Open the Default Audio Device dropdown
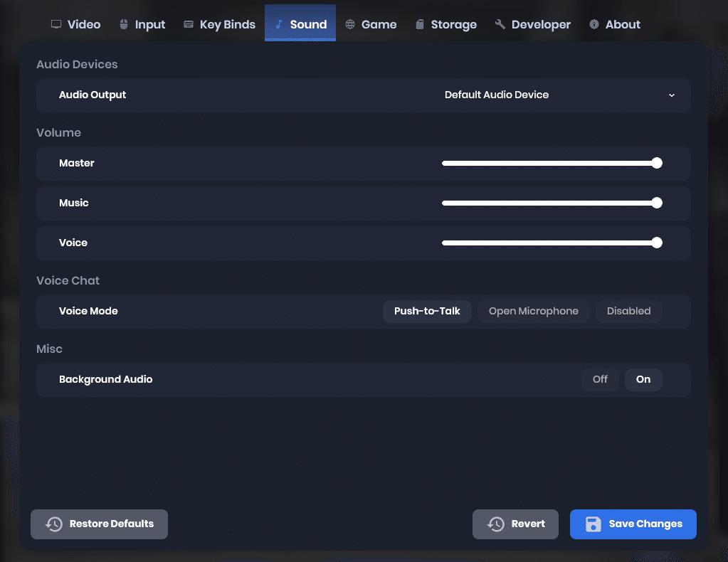The width and height of the screenshot is (728, 562). pos(559,95)
